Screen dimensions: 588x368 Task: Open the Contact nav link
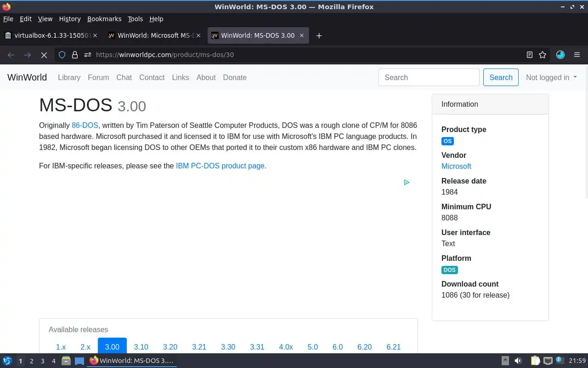click(x=152, y=77)
